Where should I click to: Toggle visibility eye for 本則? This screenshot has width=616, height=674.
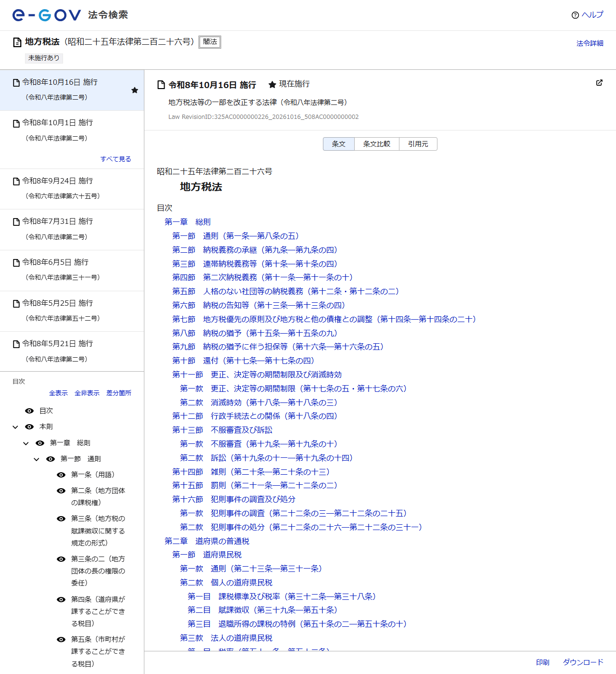tap(29, 427)
